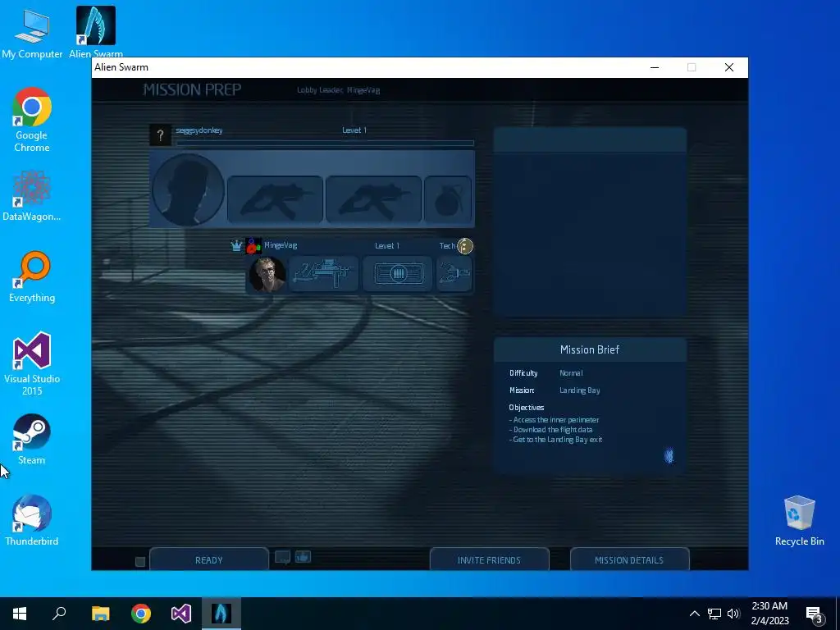Click objective Get to the Landing Bay exit
Image resolution: width=840 pixels, height=630 pixels.
[555, 440]
